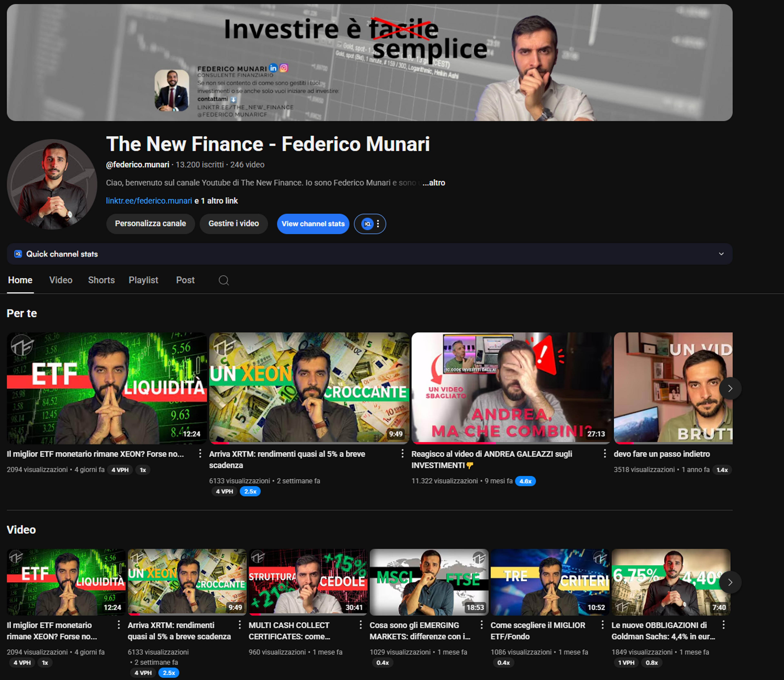Click the 'Quick channel stats' label
This screenshot has height=680, width=784.
(62, 254)
